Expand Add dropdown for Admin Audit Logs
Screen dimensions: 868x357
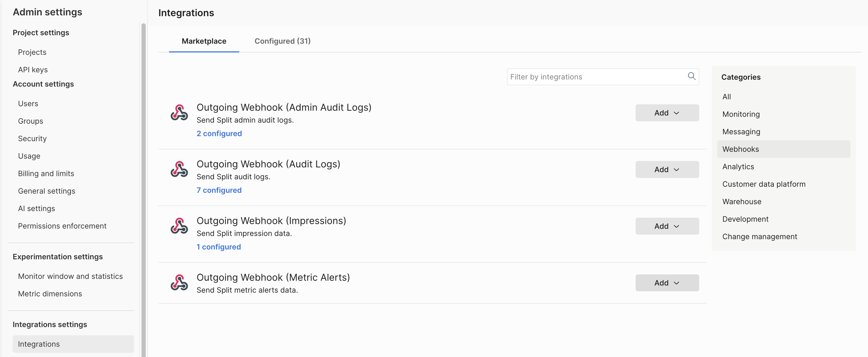[x=667, y=113]
